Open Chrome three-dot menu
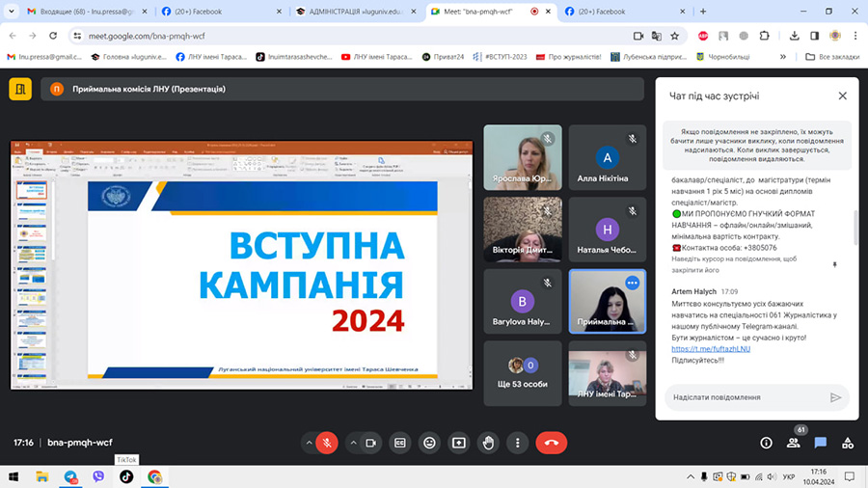Viewport: 868px width, 488px height. pyautogui.click(x=855, y=36)
